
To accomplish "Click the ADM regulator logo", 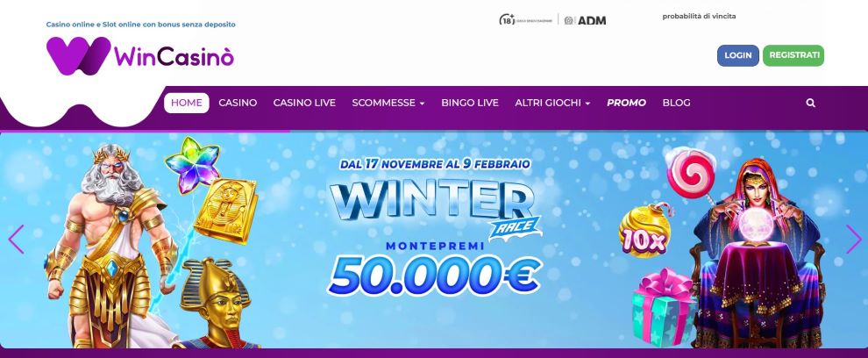I will pos(585,20).
